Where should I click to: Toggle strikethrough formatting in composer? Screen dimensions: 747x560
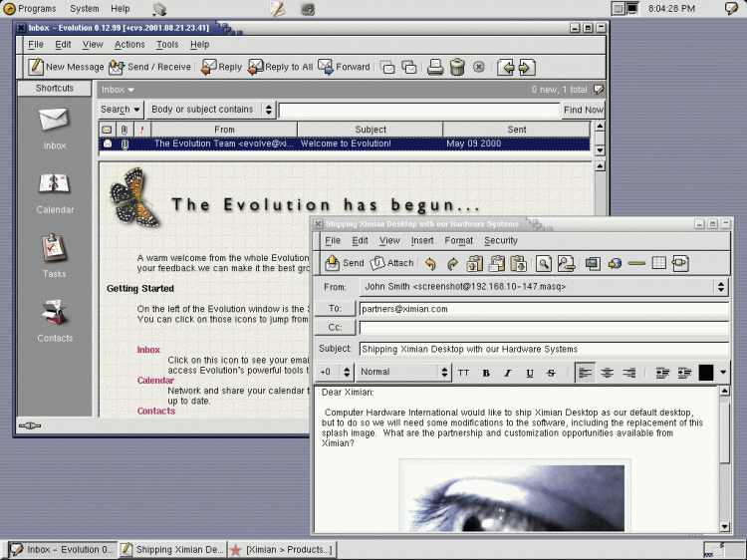[551, 373]
